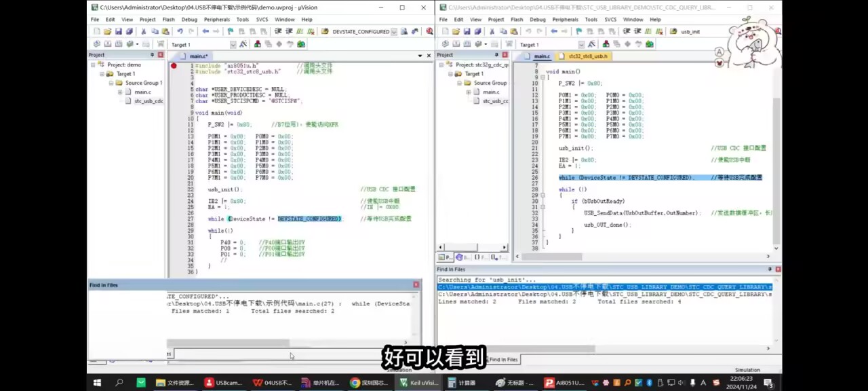Click Save icon in left uVision toolbar
The width and height of the screenshot is (868, 391).
(118, 32)
